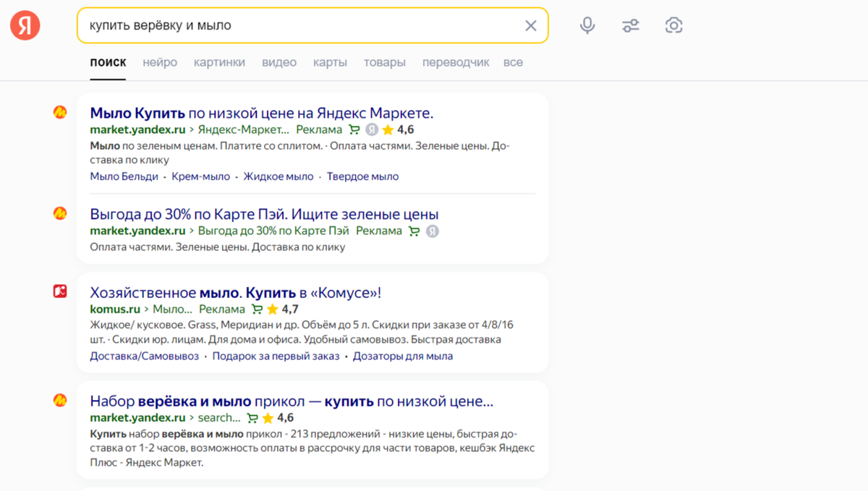Open Жидкое мыло sitelink
868x491 pixels.
pyautogui.click(x=278, y=176)
